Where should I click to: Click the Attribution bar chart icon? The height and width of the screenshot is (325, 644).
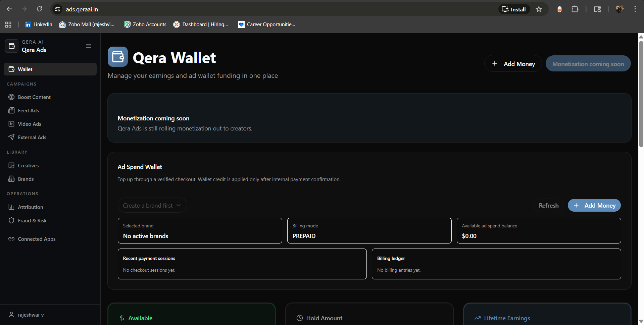[11, 207]
